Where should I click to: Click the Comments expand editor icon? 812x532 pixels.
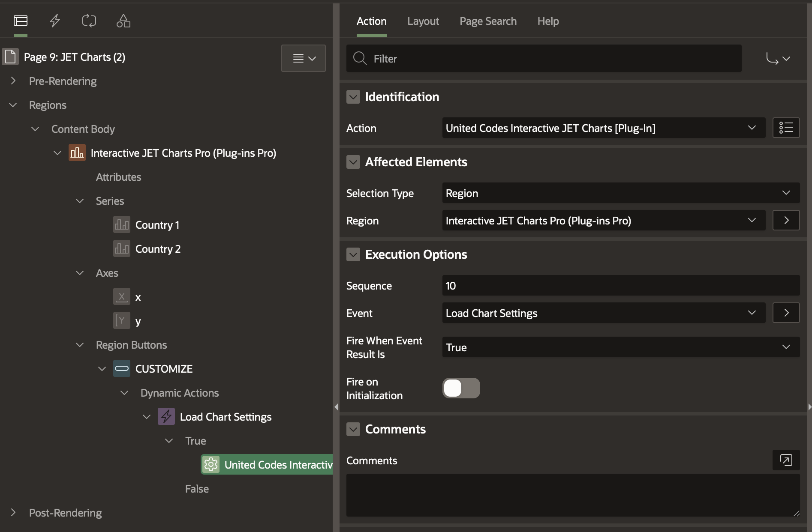pyautogui.click(x=786, y=460)
